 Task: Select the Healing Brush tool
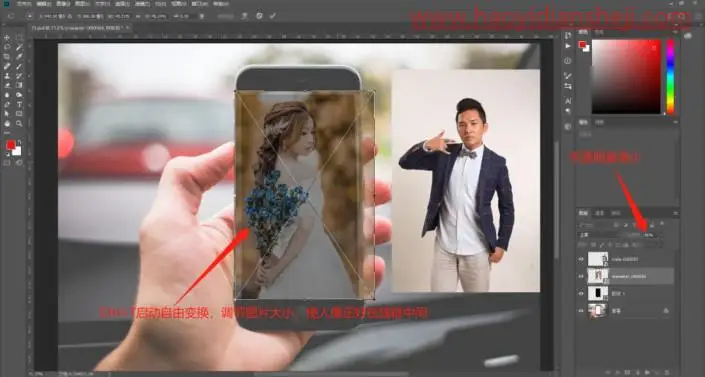click(x=7, y=66)
